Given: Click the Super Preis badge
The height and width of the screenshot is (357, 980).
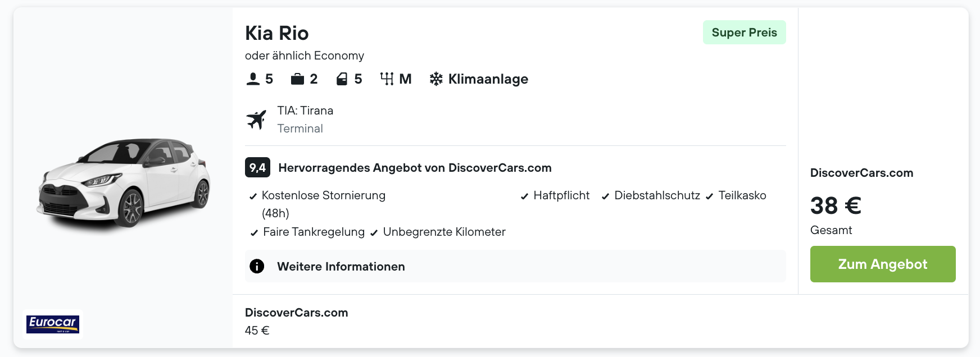Looking at the screenshot, I should click(x=744, y=33).
